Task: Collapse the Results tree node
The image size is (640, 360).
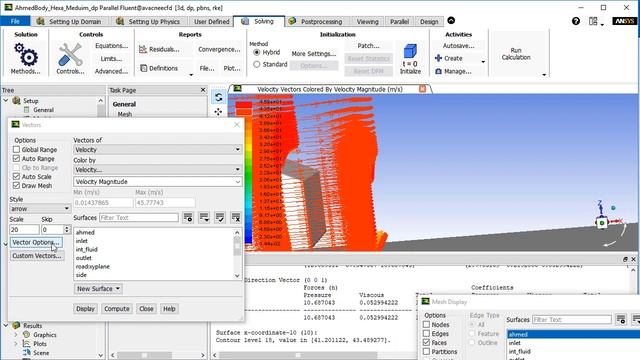Action: click(6, 326)
